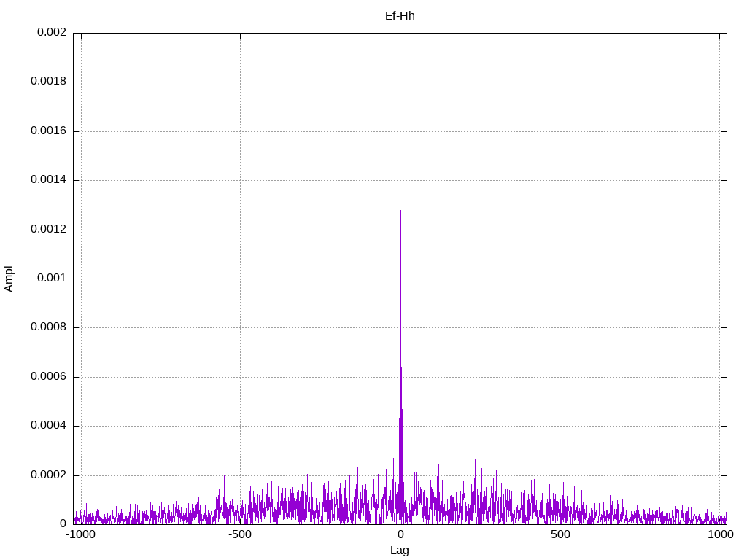Click the tip of the central purple peak
The image size is (747, 560).
pos(400,59)
